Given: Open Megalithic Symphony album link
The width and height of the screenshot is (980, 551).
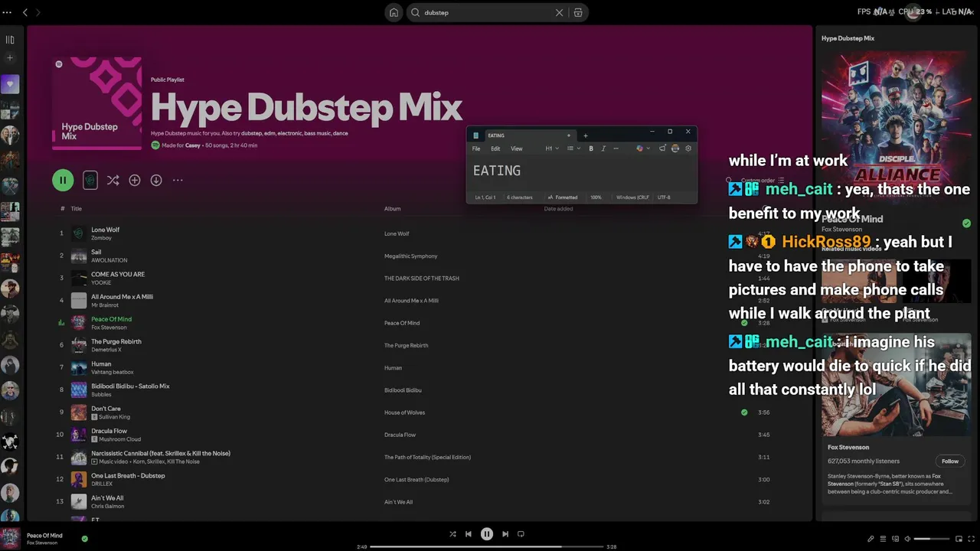Looking at the screenshot, I should pyautogui.click(x=410, y=256).
